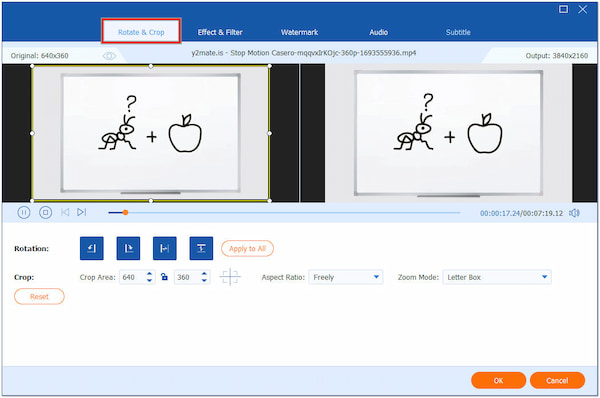The image size is (600, 398).
Task: Toggle the aspect ratio lock icon
Action: point(164,277)
